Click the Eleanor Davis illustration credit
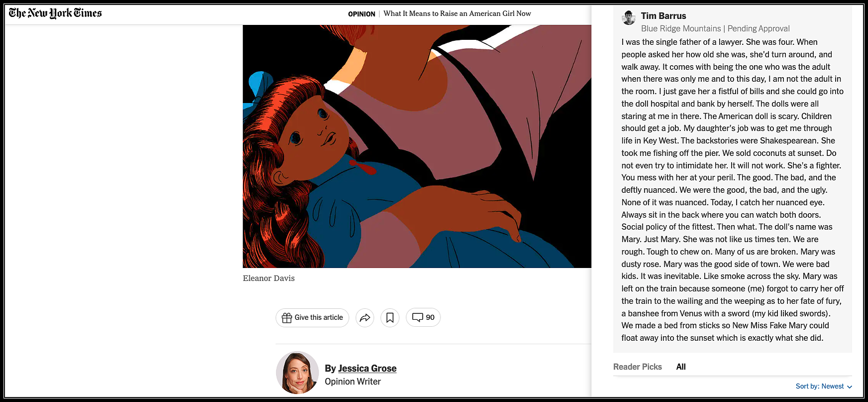This screenshot has height=402, width=868. click(x=269, y=278)
